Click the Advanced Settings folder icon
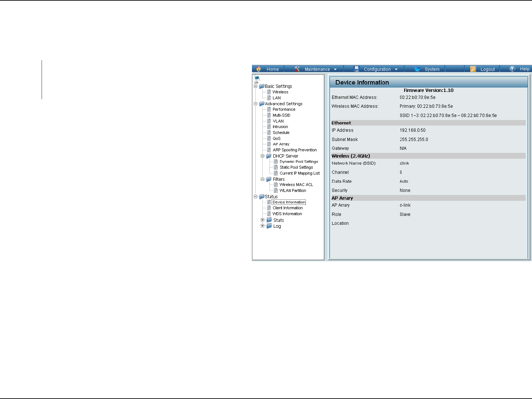The image size is (532, 399). click(x=262, y=104)
